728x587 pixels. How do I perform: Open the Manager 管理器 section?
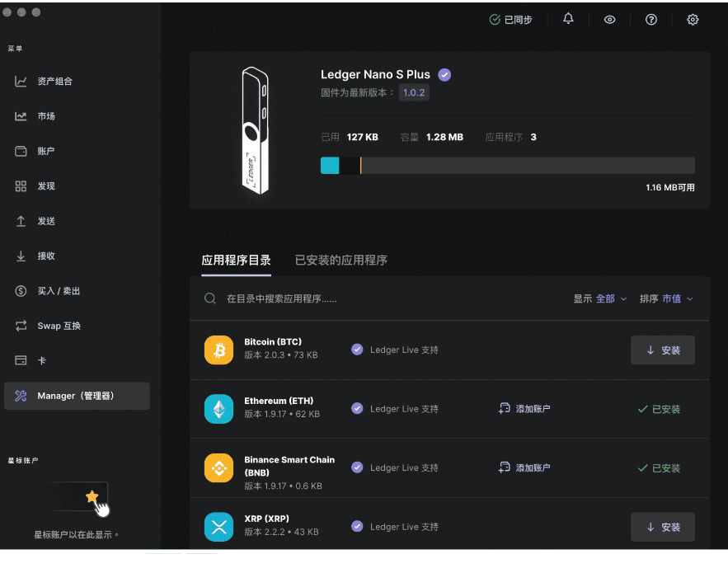tap(21, 396)
